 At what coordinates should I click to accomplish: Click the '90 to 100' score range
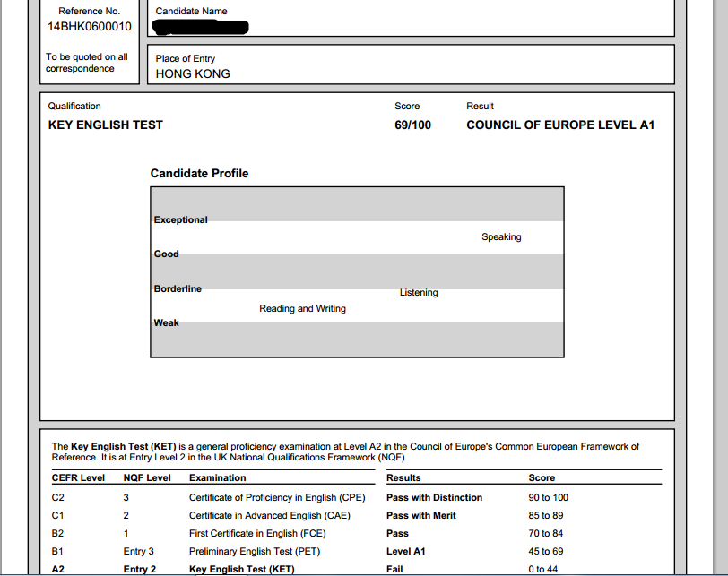click(549, 498)
